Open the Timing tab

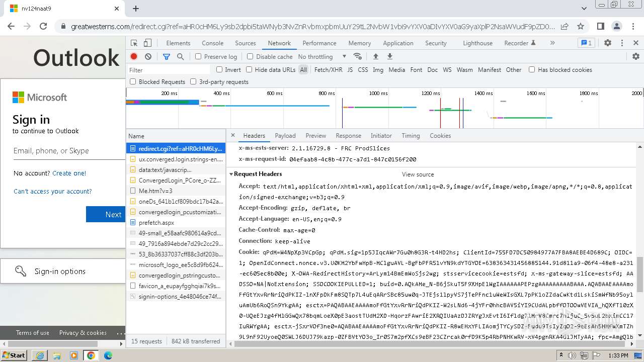point(411,136)
